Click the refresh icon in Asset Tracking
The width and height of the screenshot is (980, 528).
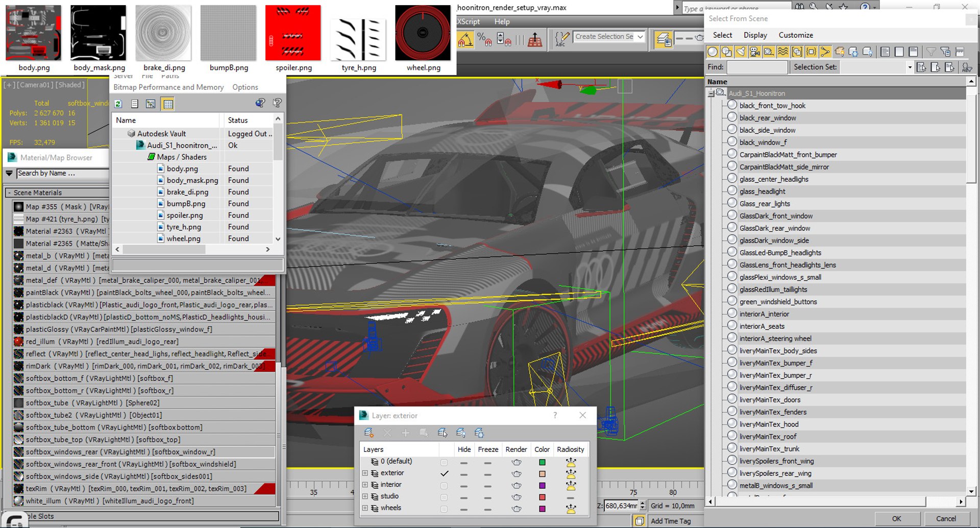118,104
